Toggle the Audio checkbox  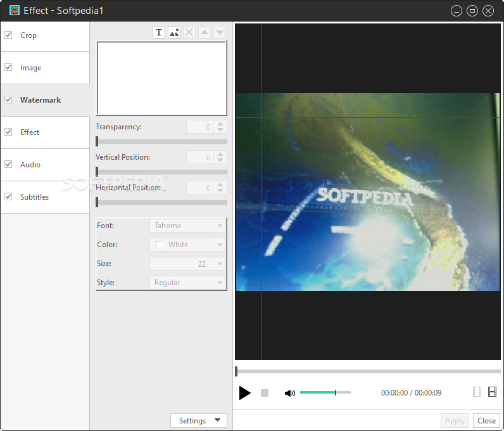[x=8, y=164]
